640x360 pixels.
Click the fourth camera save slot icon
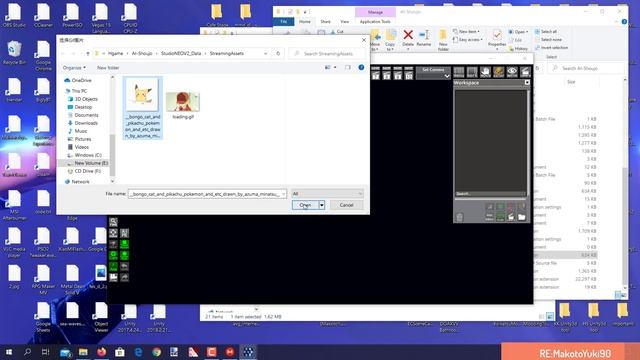click(409, 73)
